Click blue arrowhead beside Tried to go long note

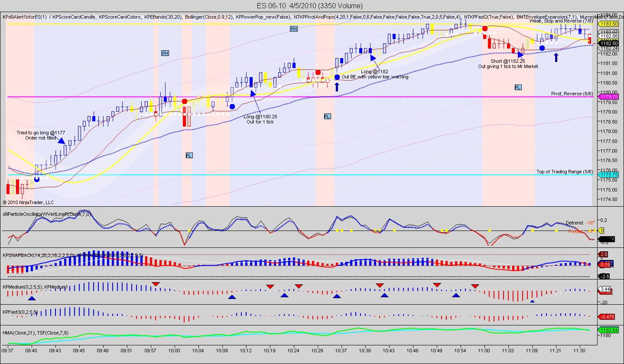pyautogui.click(x=61, y=141)
